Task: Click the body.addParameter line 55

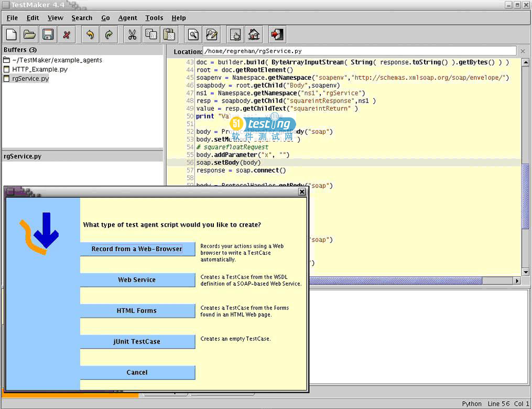Action: [x=243, y=155]
